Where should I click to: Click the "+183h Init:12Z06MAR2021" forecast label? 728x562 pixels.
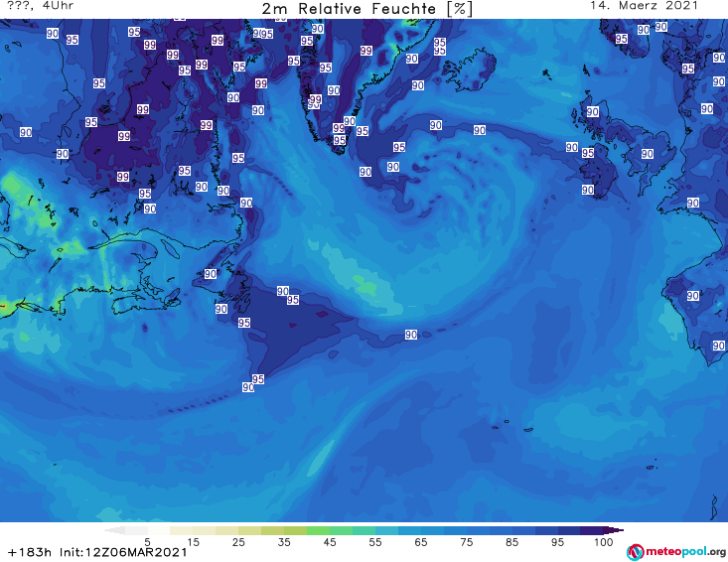pos(97,552)
